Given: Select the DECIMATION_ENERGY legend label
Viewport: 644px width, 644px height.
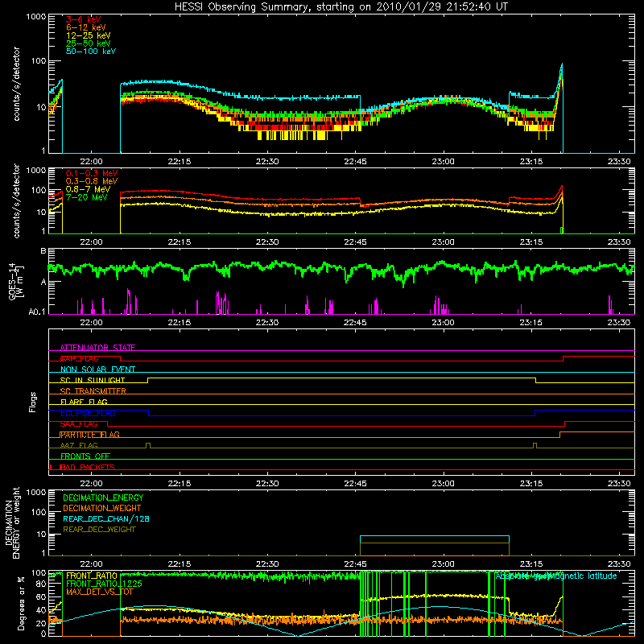Looking at the screenshot, I should 103,497.
